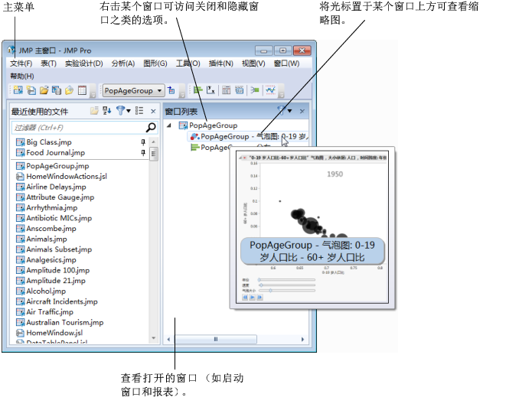Screen dimensions: 532x420
Task: Click the Window List horizontal scrollbar
Action: click(x=216, y=339)
